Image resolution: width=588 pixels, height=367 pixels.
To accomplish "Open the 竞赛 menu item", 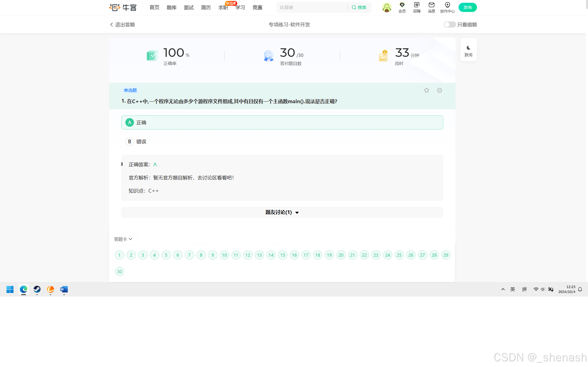I will pyautogui.click(x=257, y=8).
